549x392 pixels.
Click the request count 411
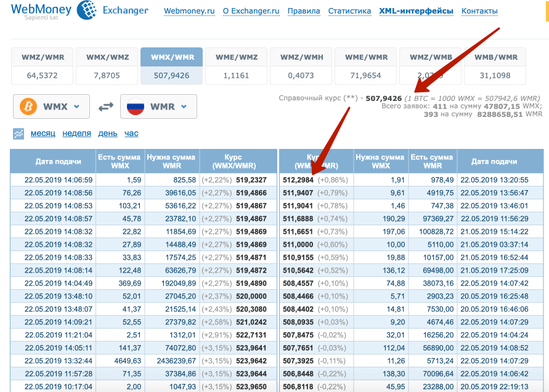tap(440, 106)
